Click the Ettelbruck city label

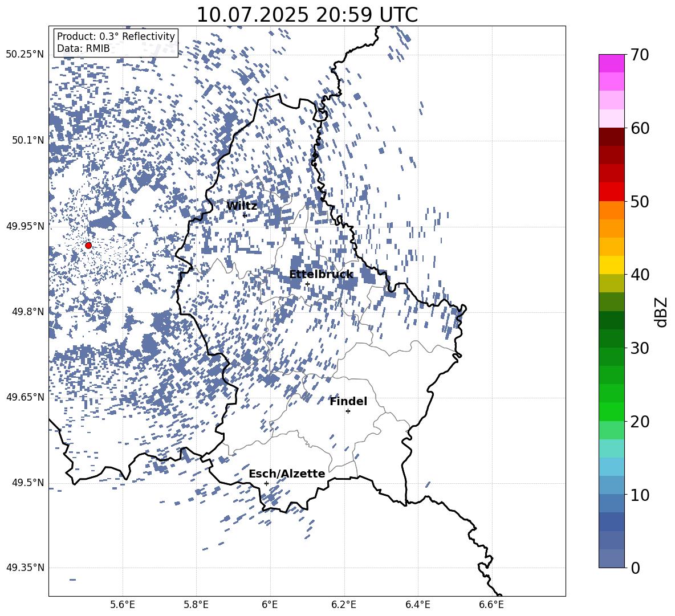(321, 275)
